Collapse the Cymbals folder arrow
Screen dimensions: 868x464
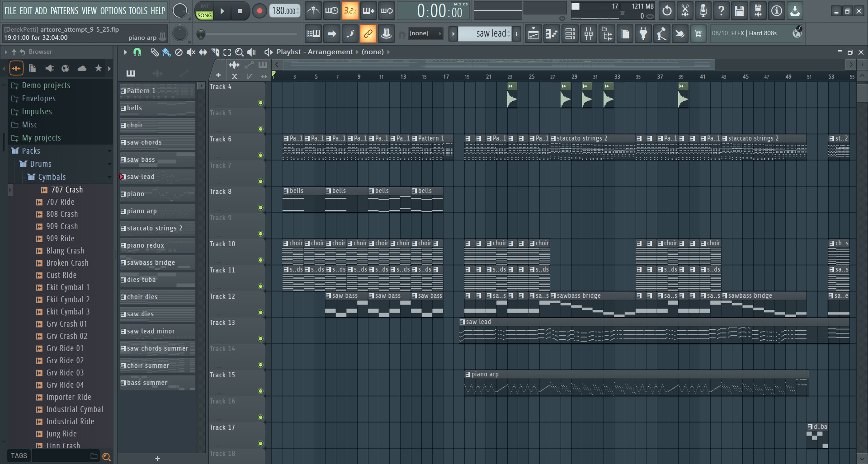(109, 177)
